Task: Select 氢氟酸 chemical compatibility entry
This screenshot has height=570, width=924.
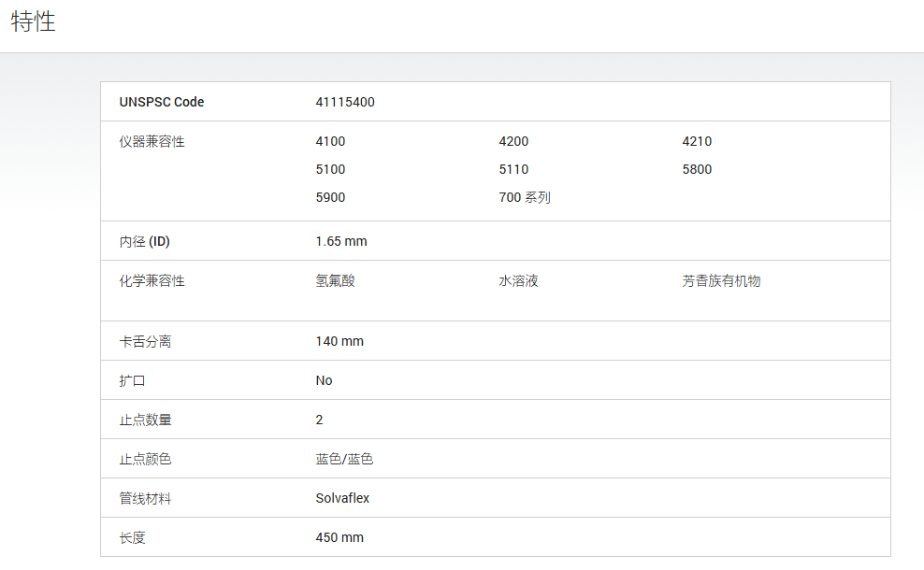Action: 336,281
